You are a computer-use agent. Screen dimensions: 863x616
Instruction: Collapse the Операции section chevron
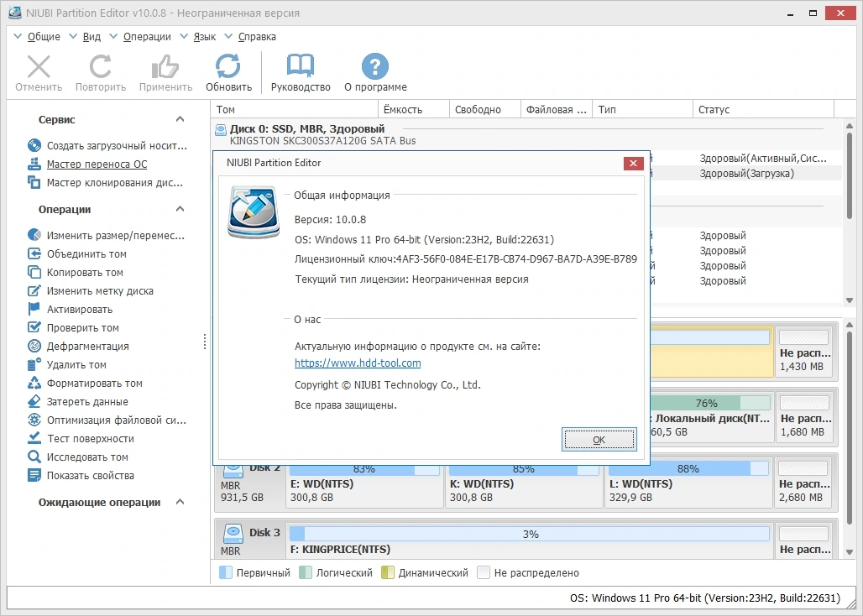coord(180,209)
